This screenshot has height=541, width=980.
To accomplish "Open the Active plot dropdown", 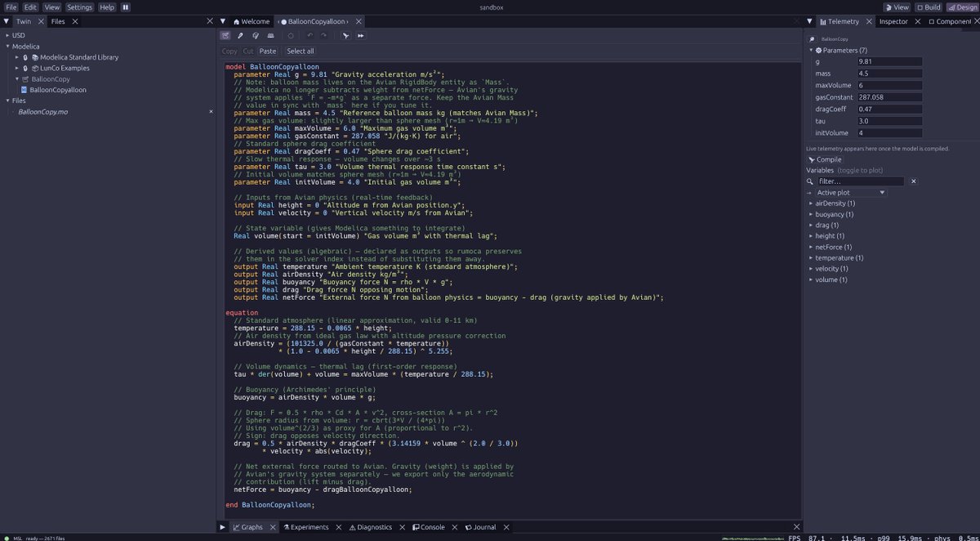I will [x=851, y=192].
